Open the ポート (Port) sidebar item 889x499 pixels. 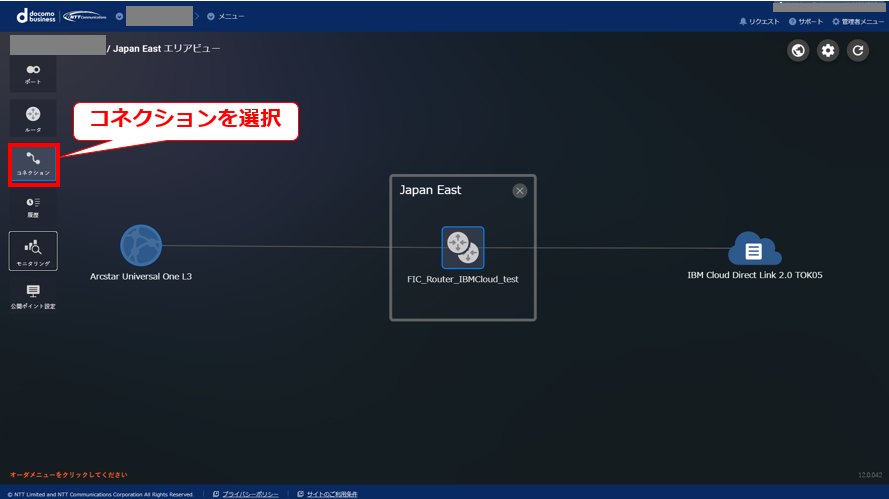[x=33, y=74]
